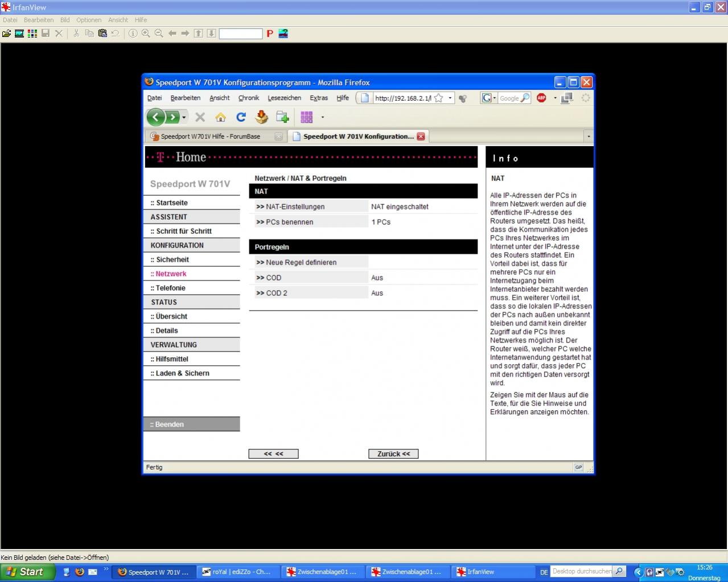Click the IrfanView save diskette icon
Image resolution: width=728 pixels, height=582 pixels.
[x=46, y=34]
